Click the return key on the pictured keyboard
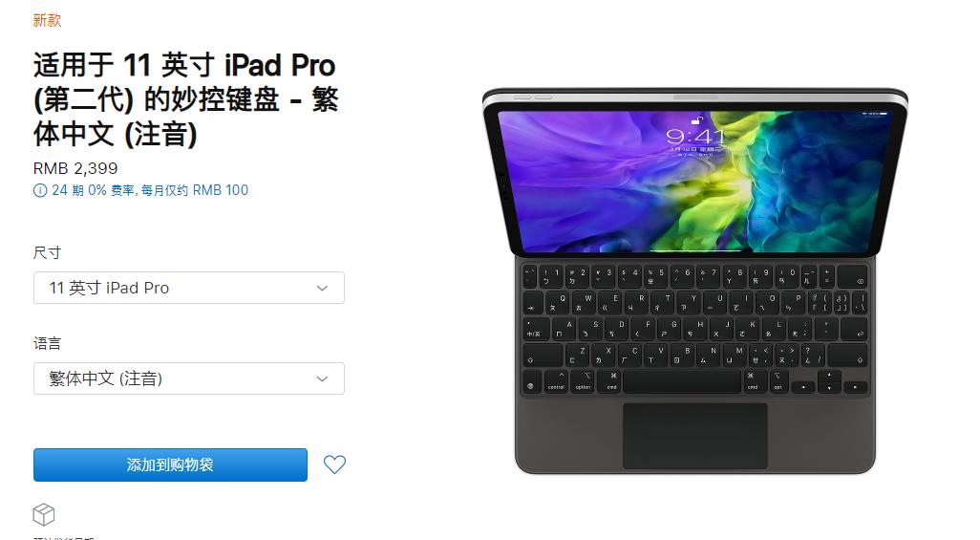Viewport: 980px width, 540px height. coord(853,330)
